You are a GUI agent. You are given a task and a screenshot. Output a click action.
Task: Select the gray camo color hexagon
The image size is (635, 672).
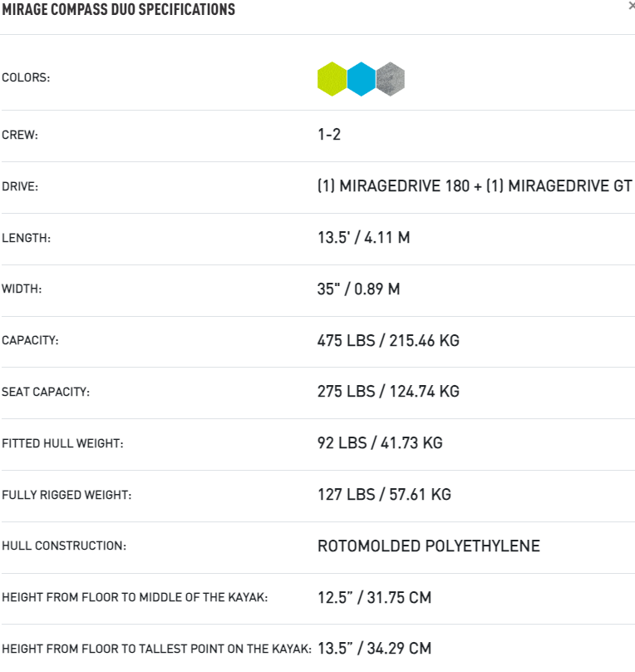[x=391, y=79]
